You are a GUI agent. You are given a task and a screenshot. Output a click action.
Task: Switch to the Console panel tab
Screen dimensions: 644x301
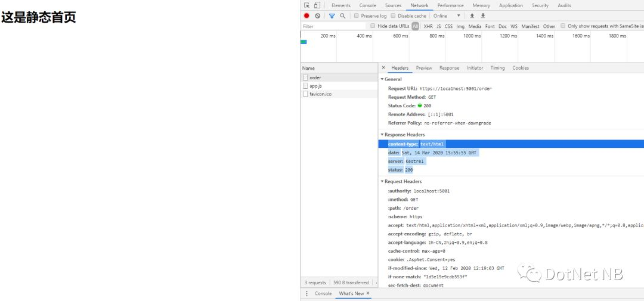pyautogui.click(x=367, y=5)
